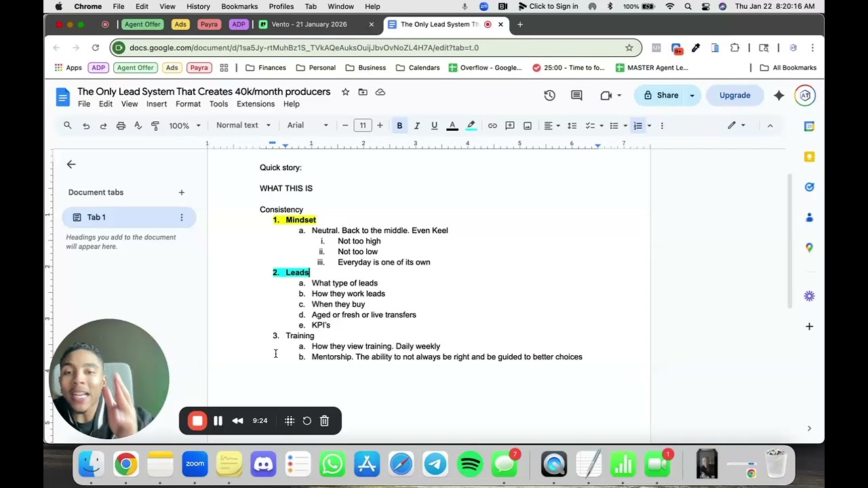Open the Normal text style dropdown
The width and height of the screenshot is (868, 488).
pyautogui.click(x=243, y=125)
